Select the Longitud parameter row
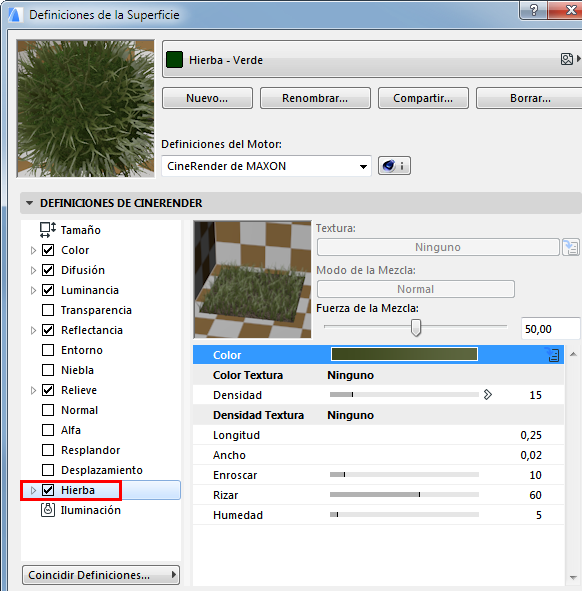Viewport: 582px width, 591px height. tap(378, 435)
